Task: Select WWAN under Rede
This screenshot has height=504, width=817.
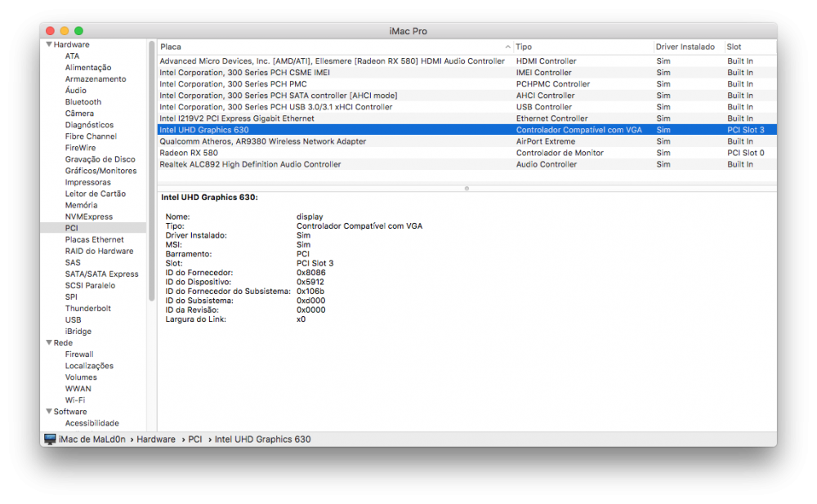Action: [x=78, y=388]
